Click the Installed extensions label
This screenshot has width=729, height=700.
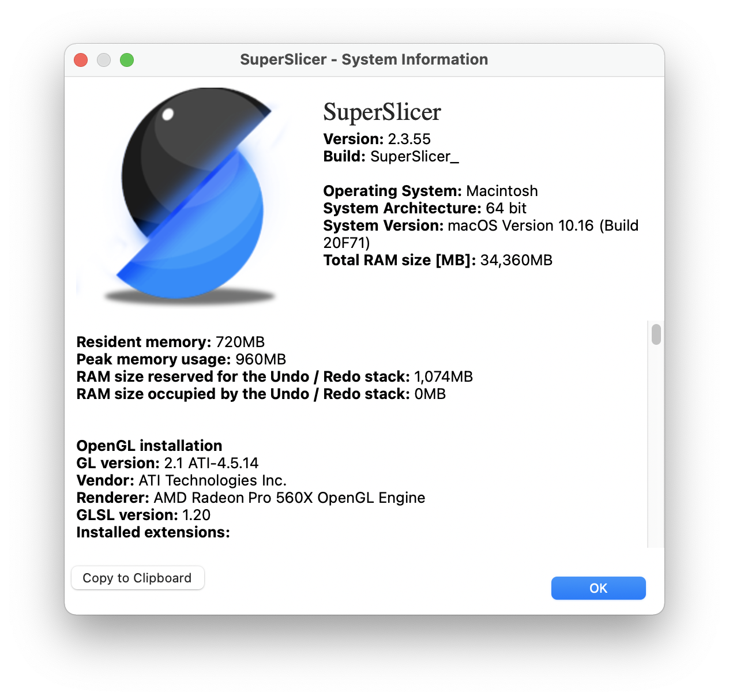[153, 532]
